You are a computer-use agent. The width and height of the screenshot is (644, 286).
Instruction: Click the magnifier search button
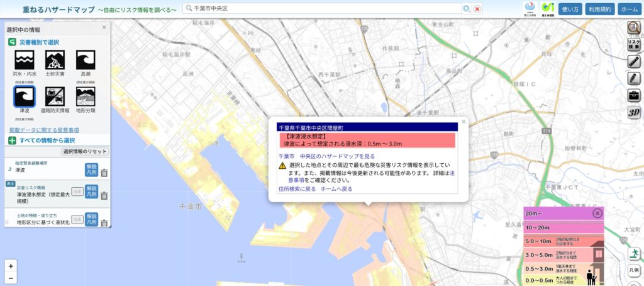(467, 9)
